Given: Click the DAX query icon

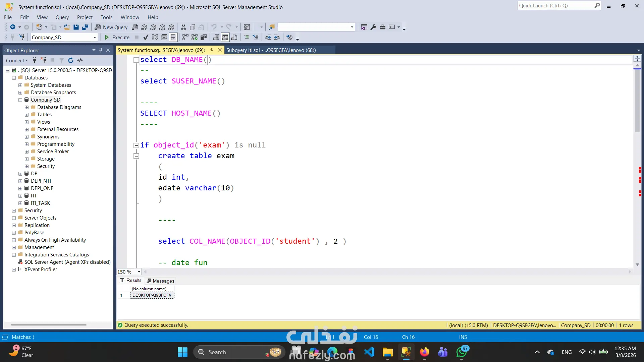Looking at the screenshot, I should [171, 27].
